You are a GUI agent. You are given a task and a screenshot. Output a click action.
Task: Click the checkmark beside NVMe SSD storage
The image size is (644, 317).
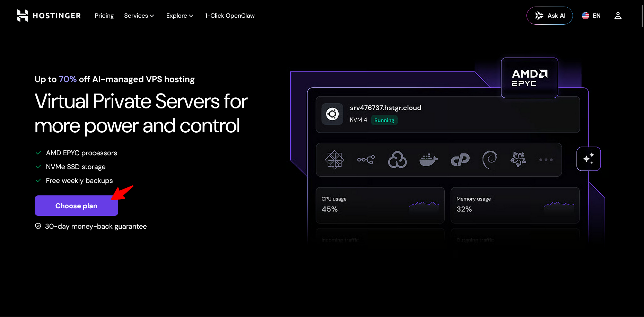coord(38,167)
